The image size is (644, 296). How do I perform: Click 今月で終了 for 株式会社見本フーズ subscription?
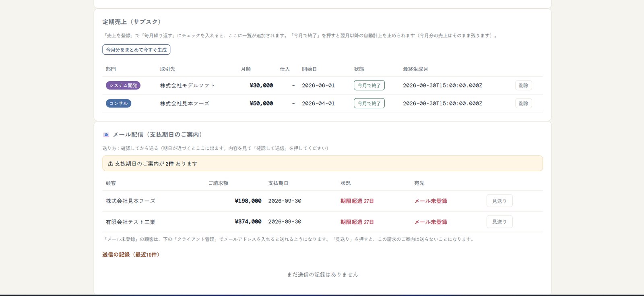coord(369,103)
